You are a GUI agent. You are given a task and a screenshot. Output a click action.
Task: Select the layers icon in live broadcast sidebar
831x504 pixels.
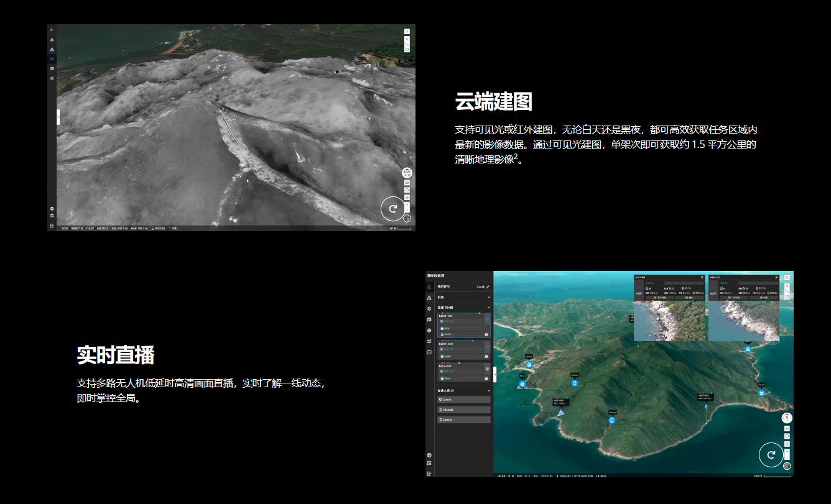pyautogui.click(x=429, y=308)
